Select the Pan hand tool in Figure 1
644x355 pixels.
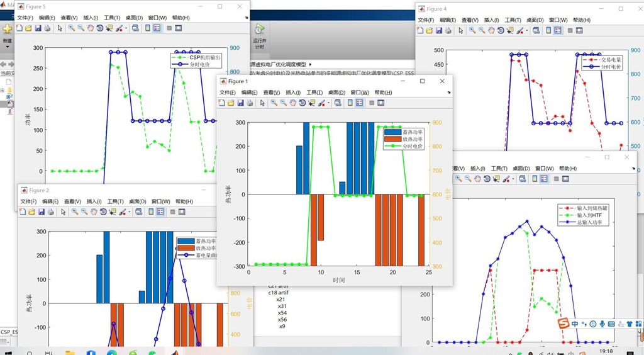tap(292, 103)
